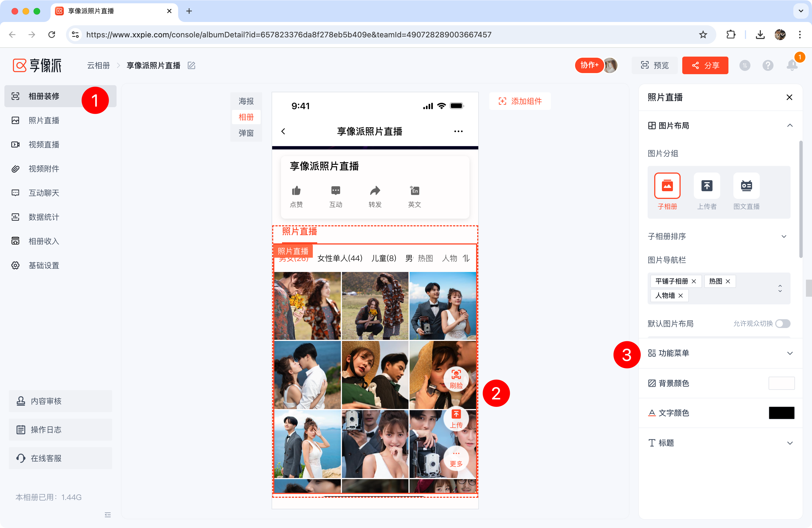Select 子相册 grouping option

(667, 186)
